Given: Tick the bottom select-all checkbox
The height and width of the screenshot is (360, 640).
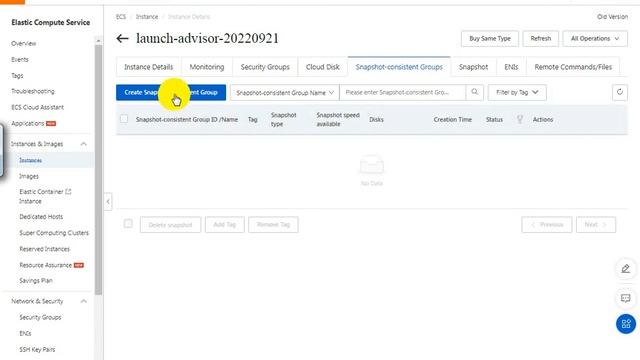Looking at the screenshot, I should click(x=128, y=224).
